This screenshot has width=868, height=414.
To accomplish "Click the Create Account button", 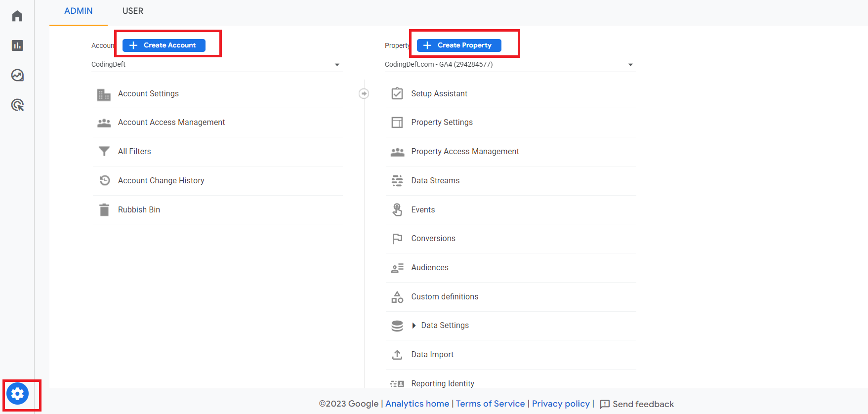I will (x=164, y=45).
